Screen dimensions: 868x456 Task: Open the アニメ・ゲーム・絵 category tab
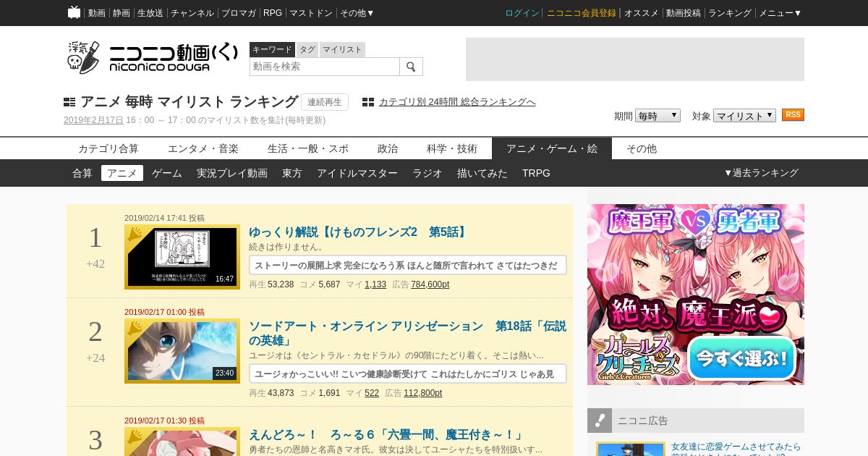552,148
